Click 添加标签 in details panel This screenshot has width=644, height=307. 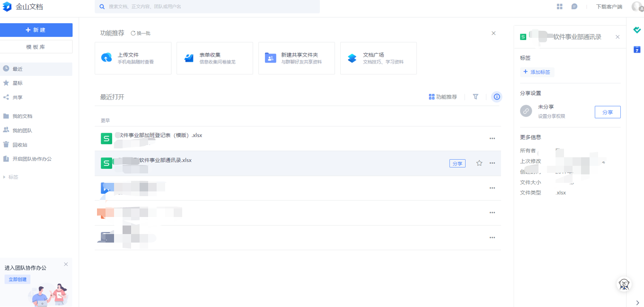point(537,72)
